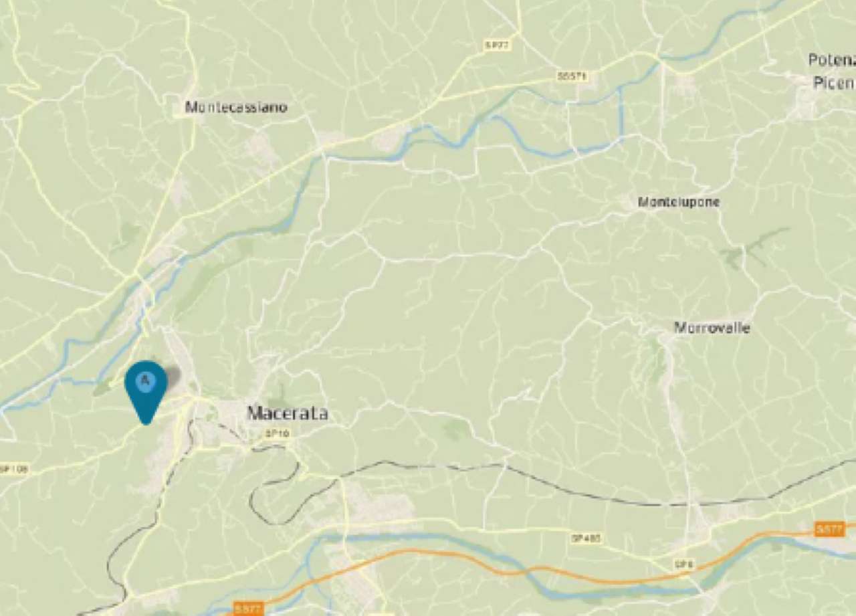The image size is (856, 616).
Task: Click the SS571 road shield
Action: tap(572, 77)
